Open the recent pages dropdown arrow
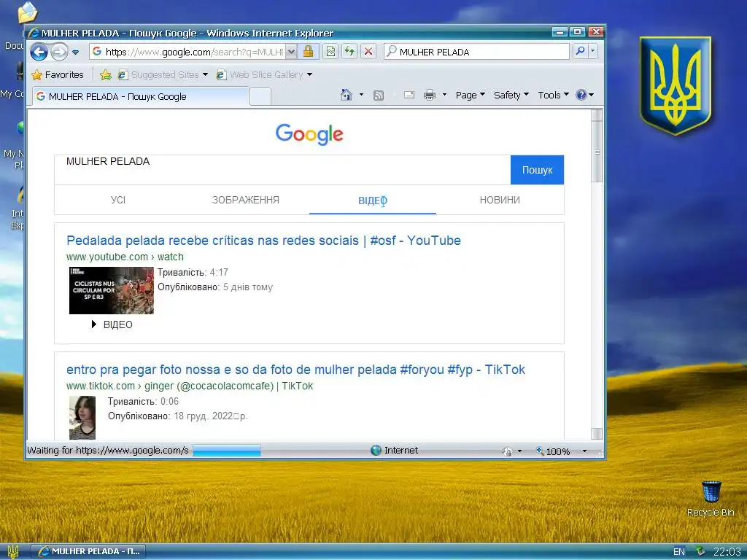The image size is (747, 560). tap(75, 52)
